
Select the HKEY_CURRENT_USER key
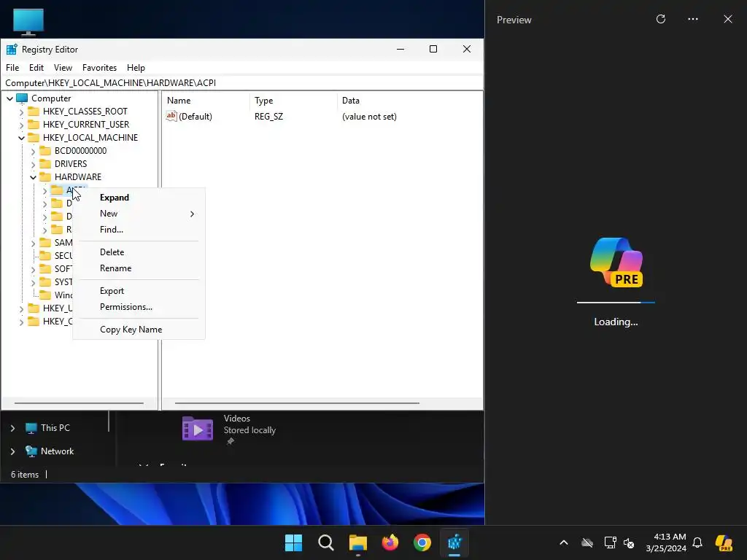(86, 124)
